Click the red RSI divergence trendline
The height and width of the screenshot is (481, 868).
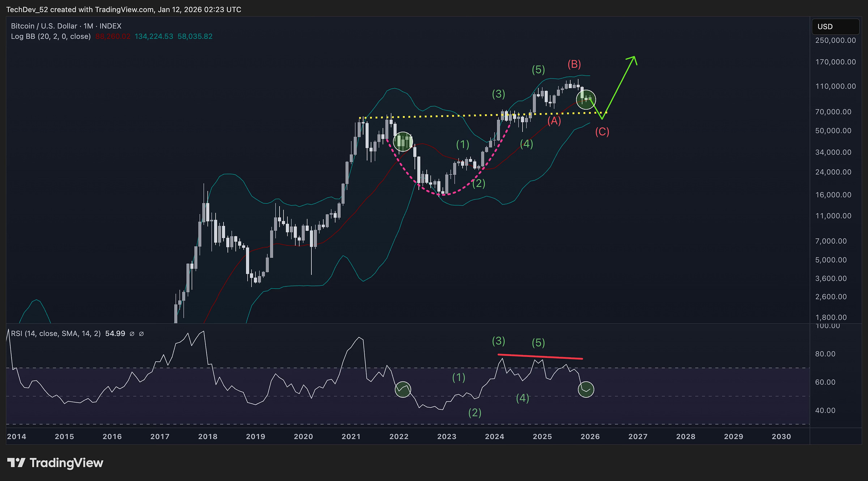540,357
